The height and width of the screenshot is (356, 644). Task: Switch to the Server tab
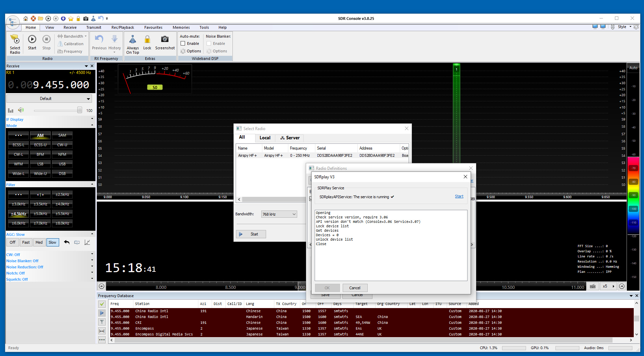(x=290, y=138)
